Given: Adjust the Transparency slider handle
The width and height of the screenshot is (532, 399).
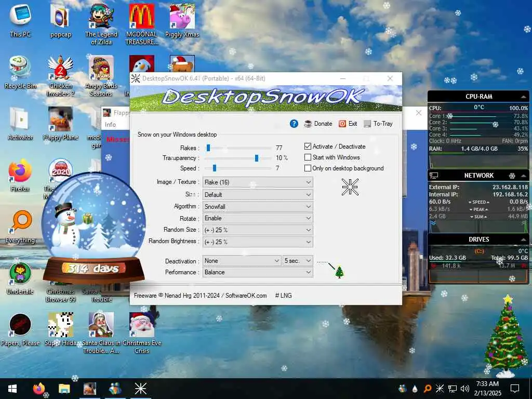Looking at the screenshot, I should pos(257,158).
